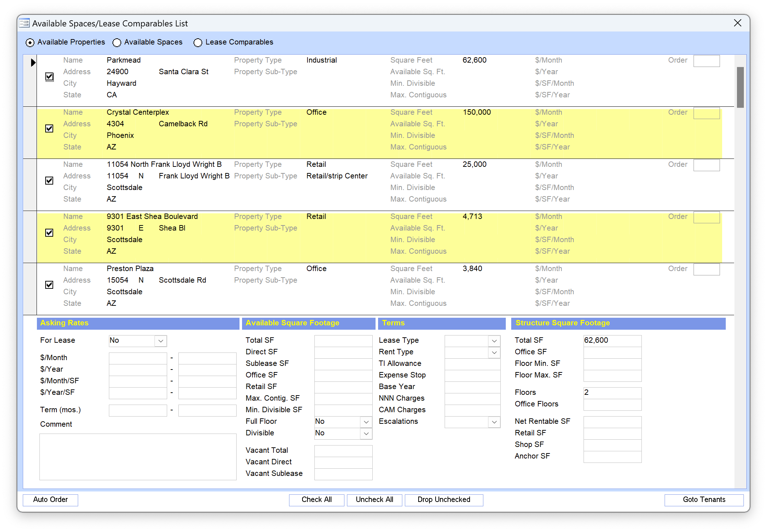Click the Uncheck All button
Screen dimensions: 767x532
point(374,500)
